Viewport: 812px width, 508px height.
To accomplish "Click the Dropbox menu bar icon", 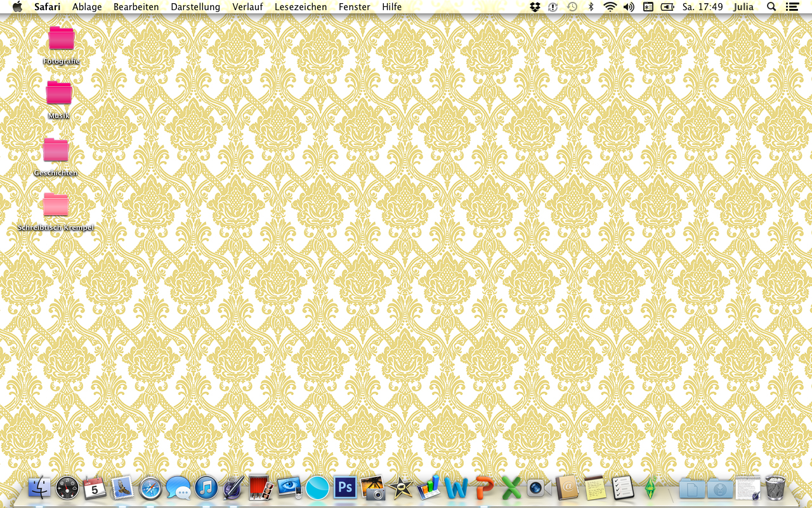I will click(x=535, y=7).
